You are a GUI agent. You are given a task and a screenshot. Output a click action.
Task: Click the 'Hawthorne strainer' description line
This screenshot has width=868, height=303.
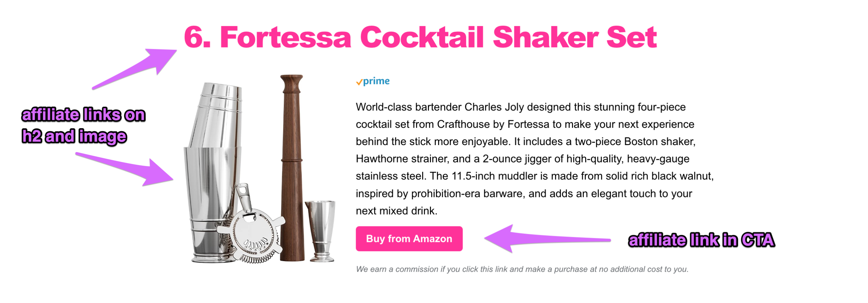coord(522,159)
